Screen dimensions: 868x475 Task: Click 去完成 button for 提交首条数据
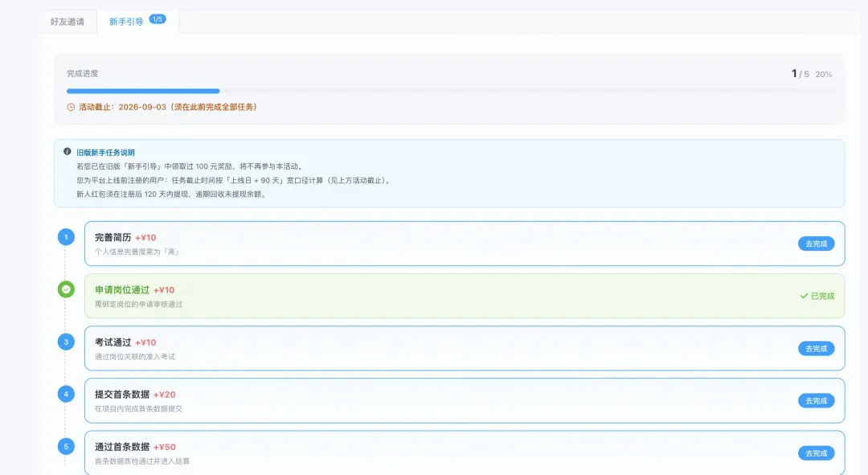pos(816,401)
